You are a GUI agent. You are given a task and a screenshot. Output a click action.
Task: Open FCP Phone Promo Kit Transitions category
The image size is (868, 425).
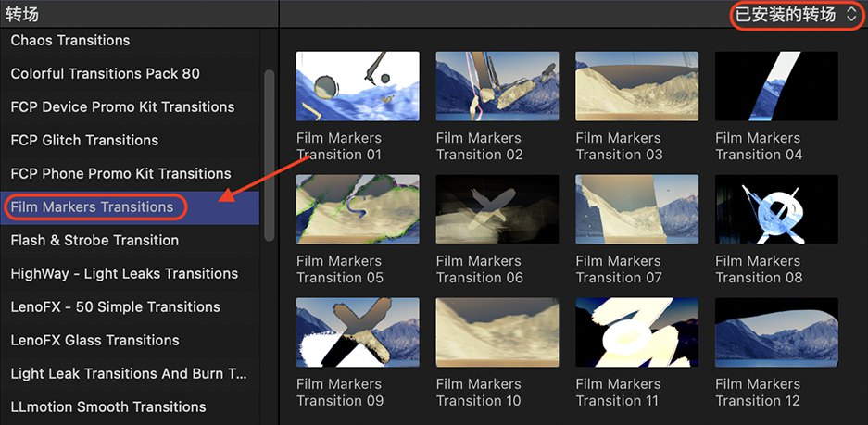[x=130, y=173]
